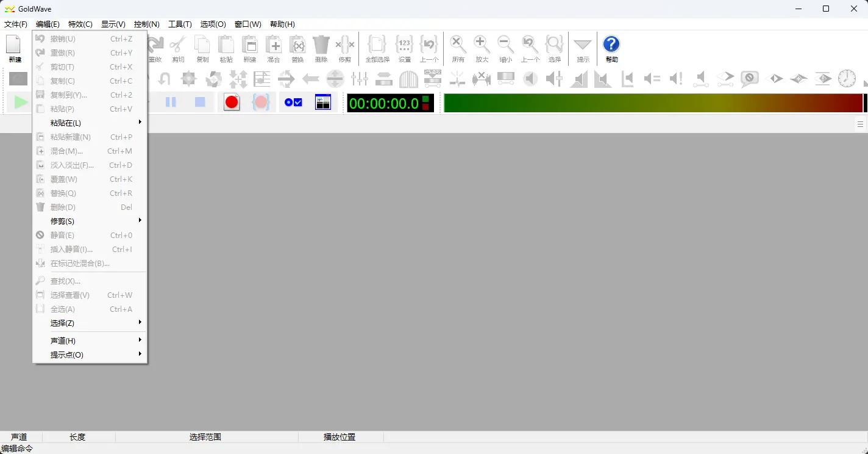Open the control properties checkmark icon

[x=294, y=103]
